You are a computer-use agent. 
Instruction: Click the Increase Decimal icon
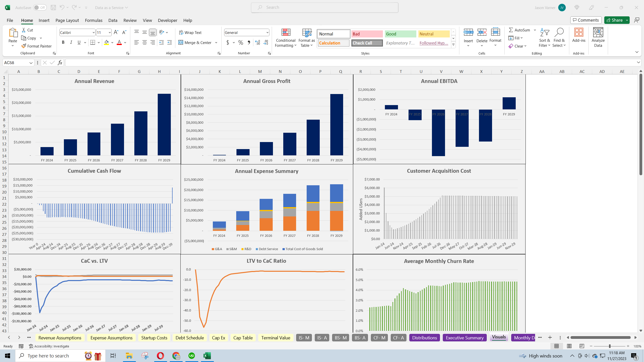[257, 42]
